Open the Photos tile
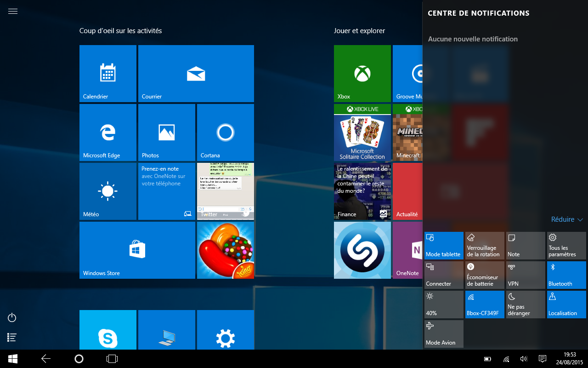This screenshot has width=588, height=368. coord(167,132)
